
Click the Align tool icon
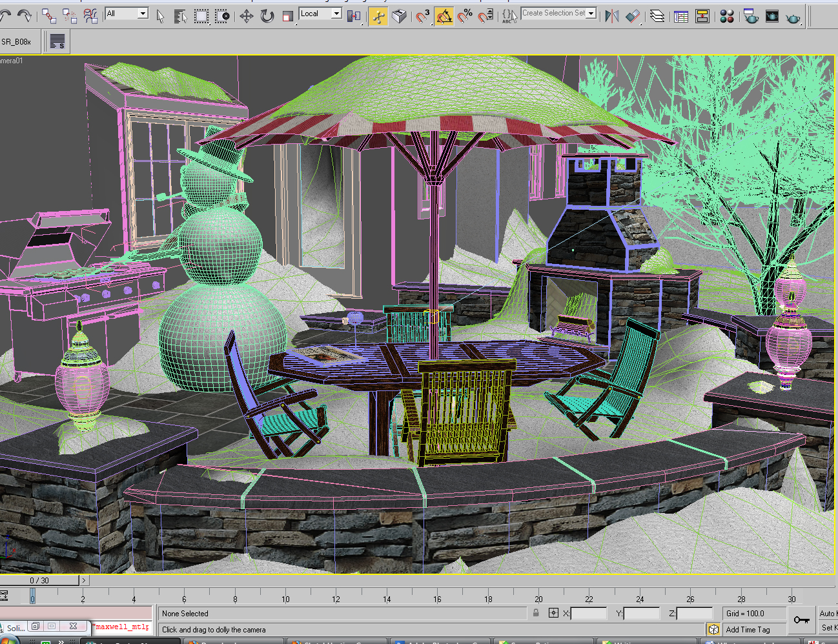(633, 15)
